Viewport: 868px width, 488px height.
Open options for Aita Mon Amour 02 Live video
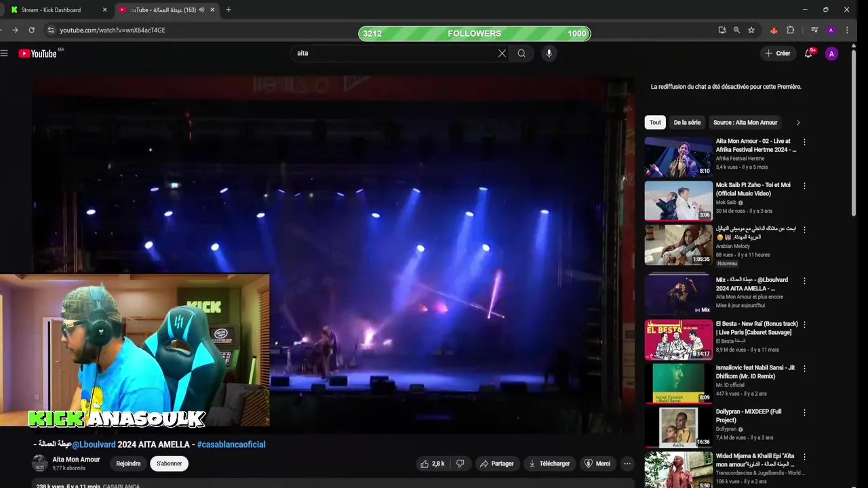[x=805, y=142]
